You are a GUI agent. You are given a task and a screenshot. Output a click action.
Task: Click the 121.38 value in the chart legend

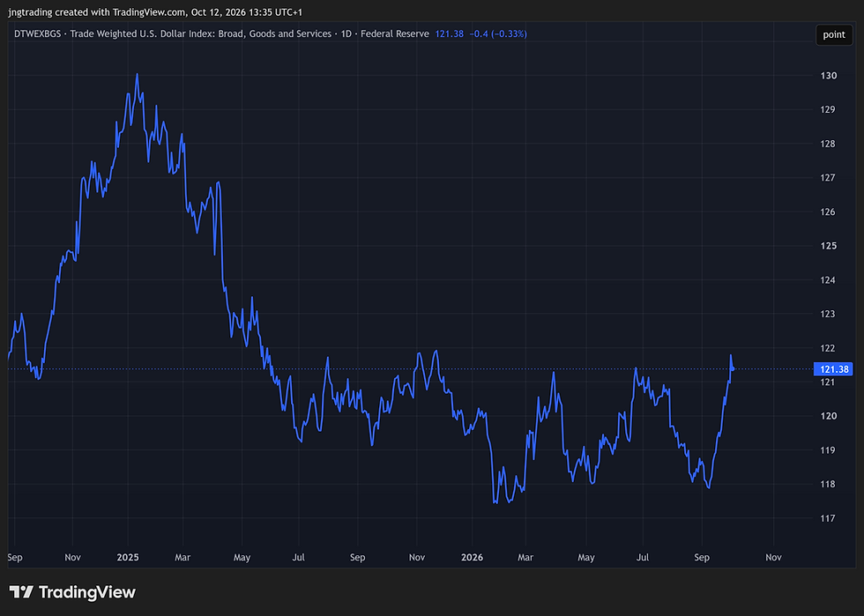click(x=449, y=33)
